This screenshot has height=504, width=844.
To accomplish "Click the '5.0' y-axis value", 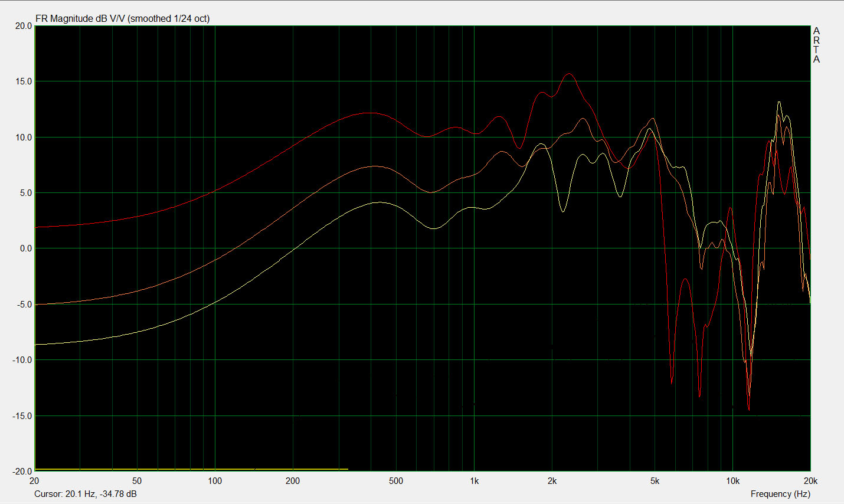I will 26,193.
